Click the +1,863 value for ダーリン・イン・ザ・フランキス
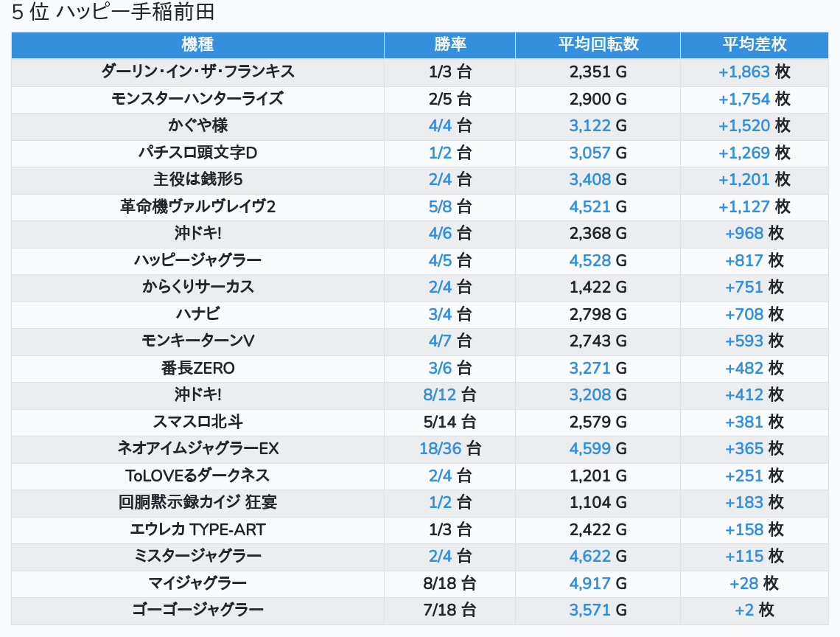 (743, 72)
